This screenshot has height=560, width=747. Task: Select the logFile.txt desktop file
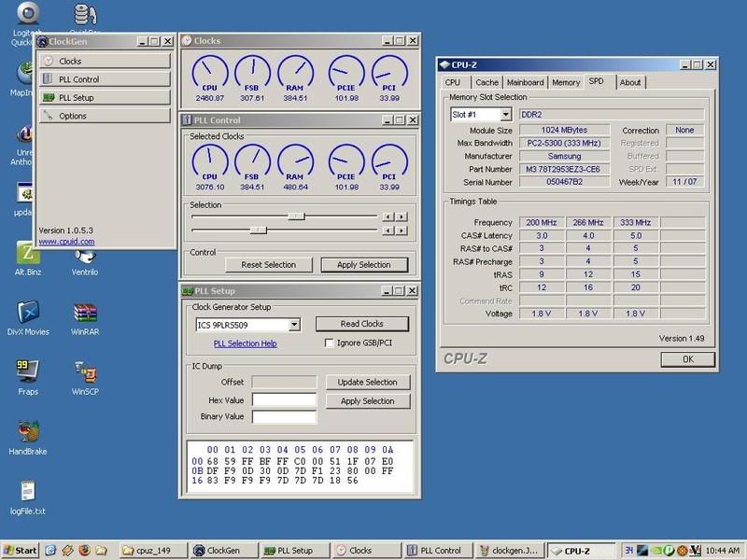click(x=28, y=497)
